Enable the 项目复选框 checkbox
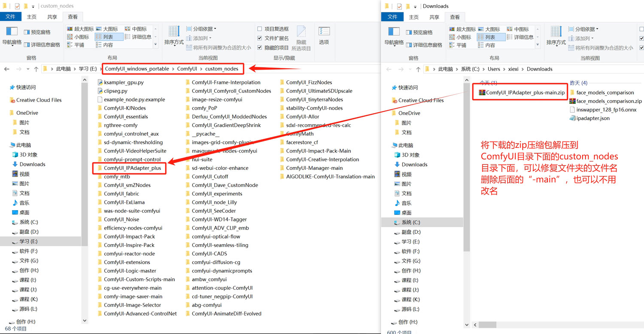The image size is (644, 334). click(260, 29)
